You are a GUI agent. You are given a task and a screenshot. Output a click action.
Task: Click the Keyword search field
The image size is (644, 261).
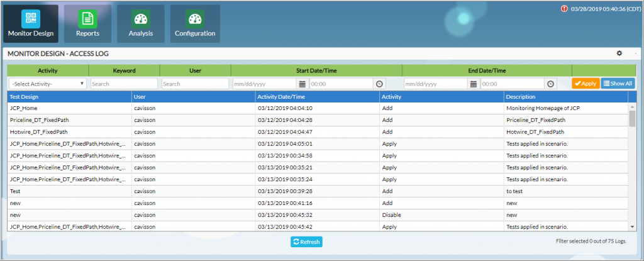coord(124,84)
